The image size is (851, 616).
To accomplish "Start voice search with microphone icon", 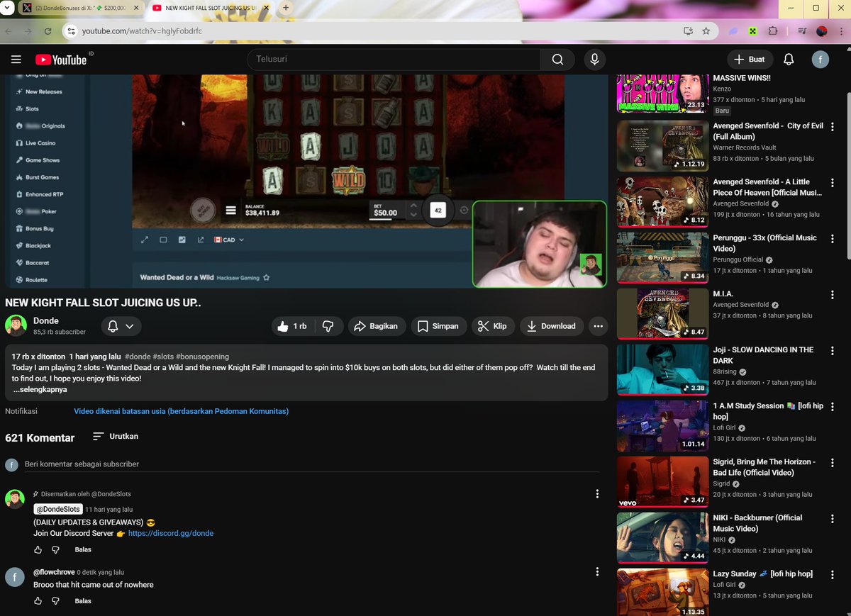I will pos(594,60).
